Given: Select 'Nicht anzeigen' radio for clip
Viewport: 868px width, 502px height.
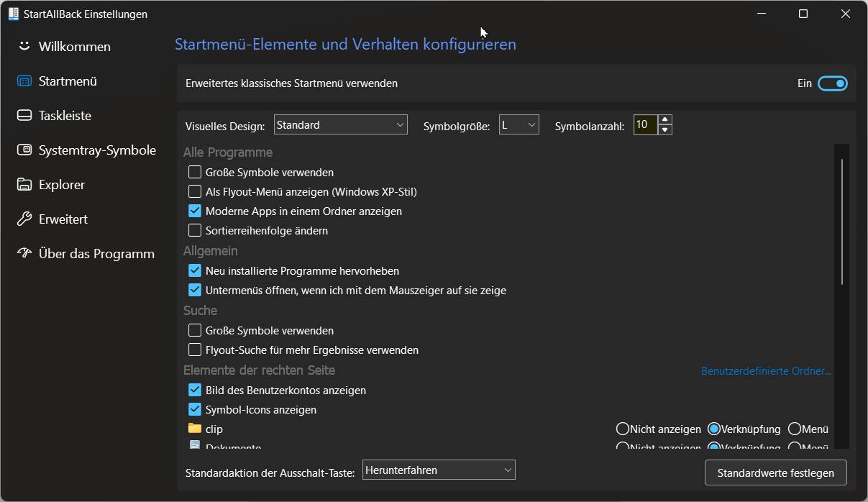Looking at the screenshot, I should (x=623, y=429).
